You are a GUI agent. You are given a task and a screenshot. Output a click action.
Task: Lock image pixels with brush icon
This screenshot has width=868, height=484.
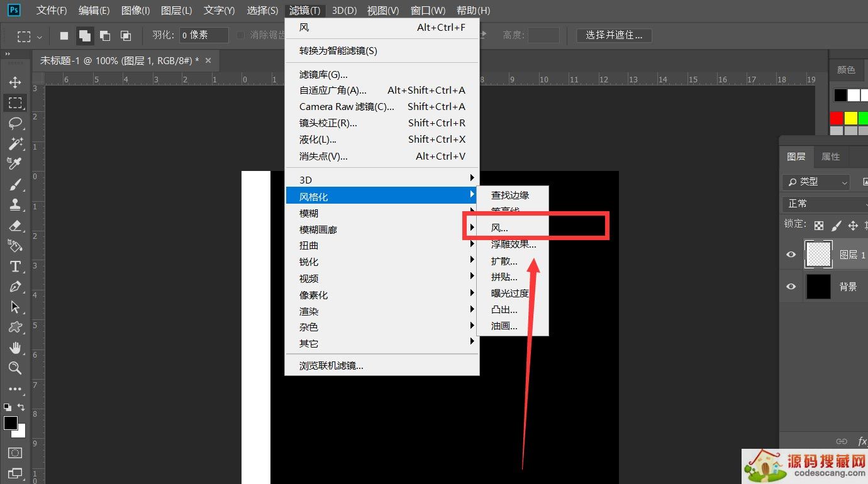[836, 225]
